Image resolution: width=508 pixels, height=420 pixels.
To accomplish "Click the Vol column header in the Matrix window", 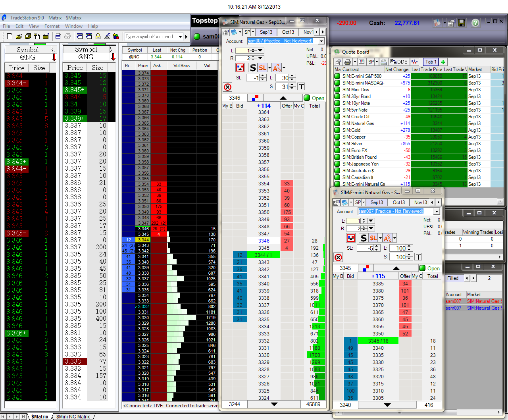I will point(207,66).
